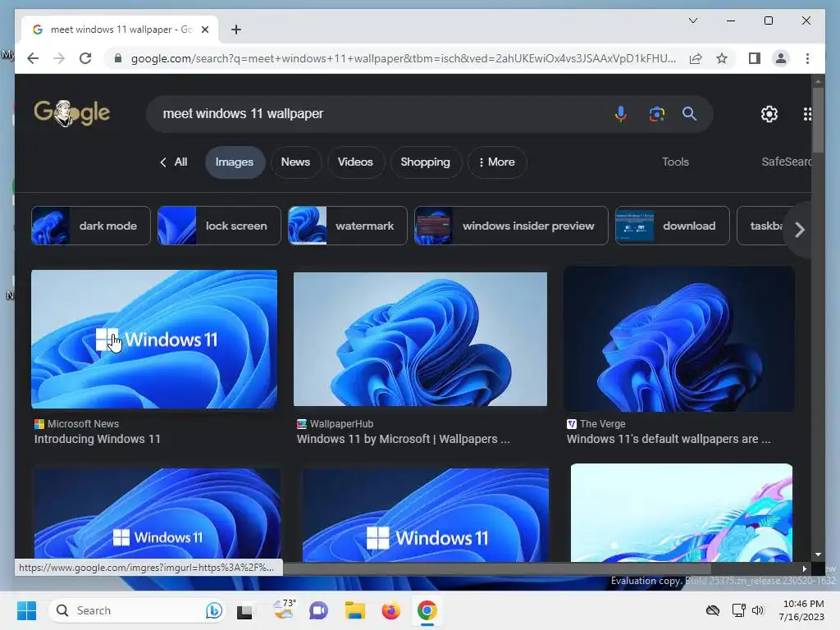Open weather widget showing 73°
The height and width of the screenshot is (630, 840).
pos(284,610)
